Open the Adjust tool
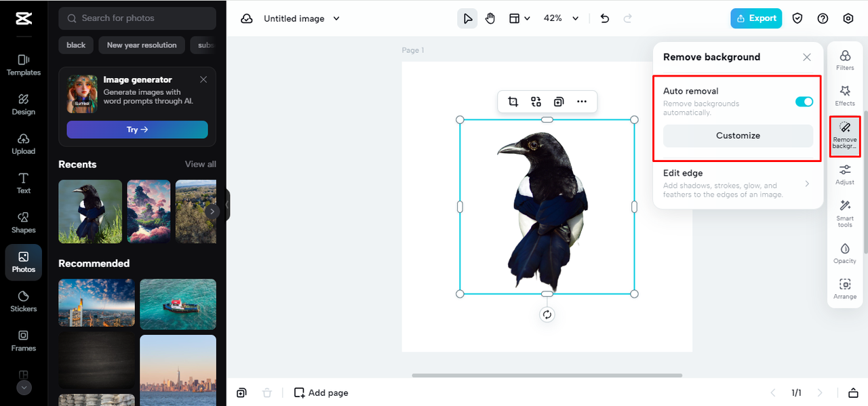 coord(845,174)
